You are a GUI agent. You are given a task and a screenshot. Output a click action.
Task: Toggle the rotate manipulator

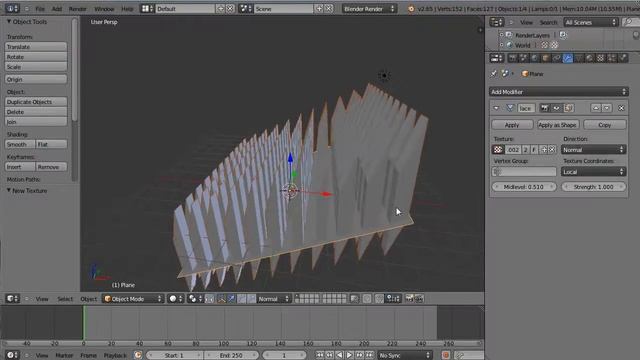point(242,299)
